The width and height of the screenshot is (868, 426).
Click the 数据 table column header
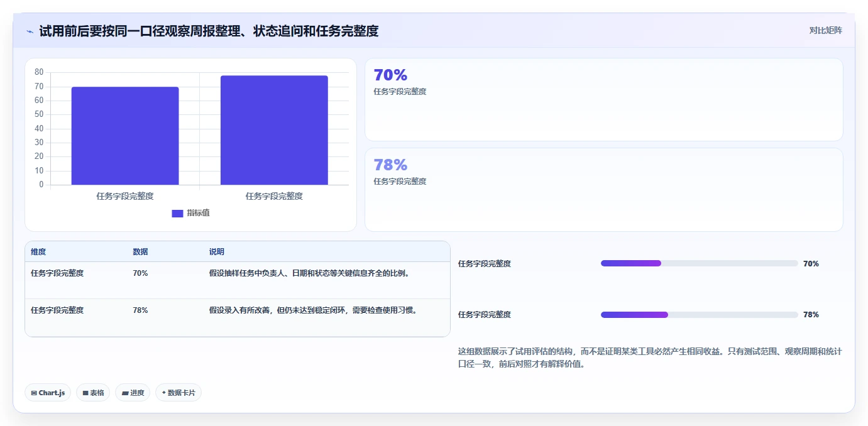[140, 252]
